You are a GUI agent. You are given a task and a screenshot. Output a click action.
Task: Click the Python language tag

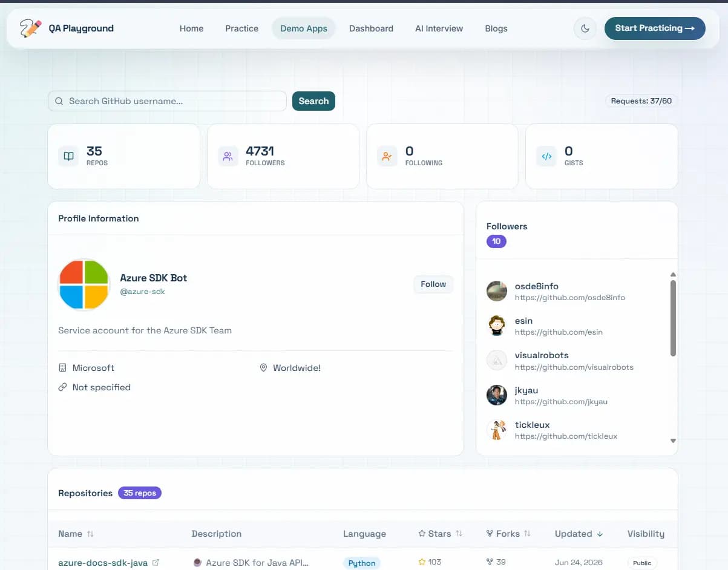click(x=362, y=563)
